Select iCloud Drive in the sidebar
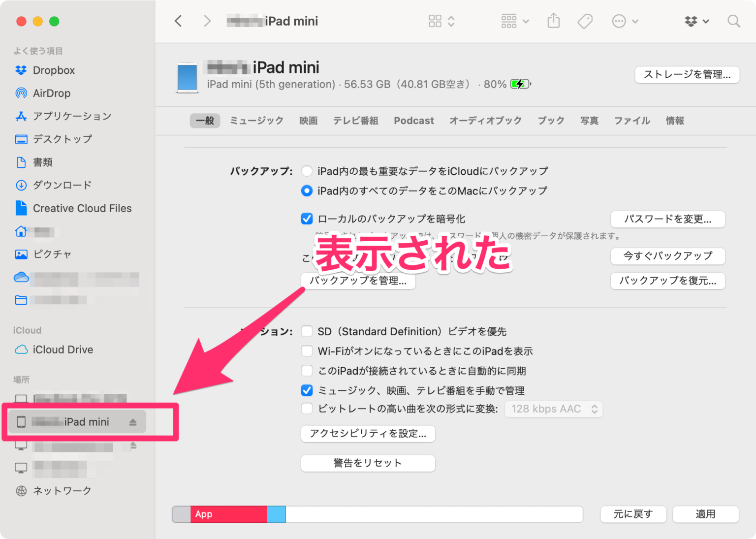The height and width of the screenshot is (539, 756). point(62,349)
